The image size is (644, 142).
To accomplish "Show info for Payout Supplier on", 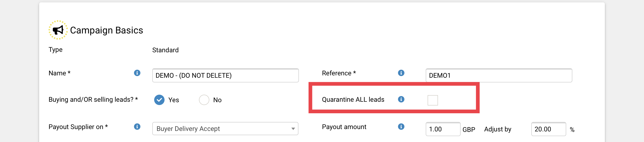I will (x=137, y=126).
